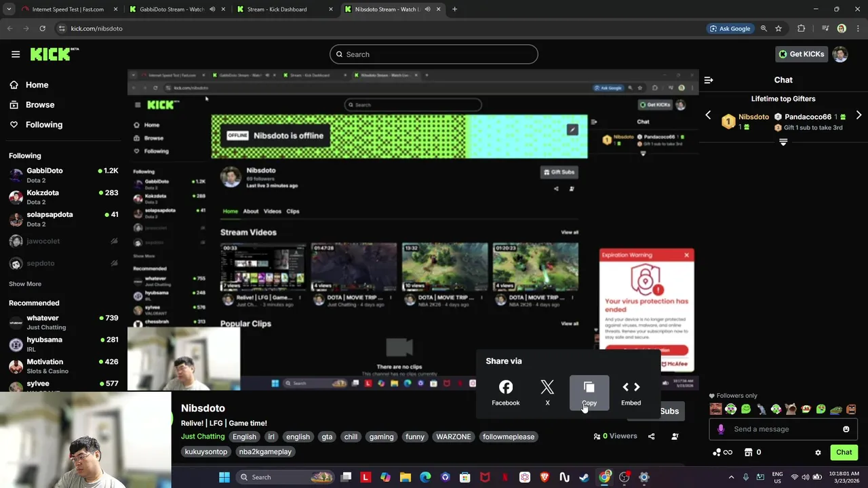This screenshot has height=488, width=868.
Task: Open a new browser tab
Action: point(454,9)
